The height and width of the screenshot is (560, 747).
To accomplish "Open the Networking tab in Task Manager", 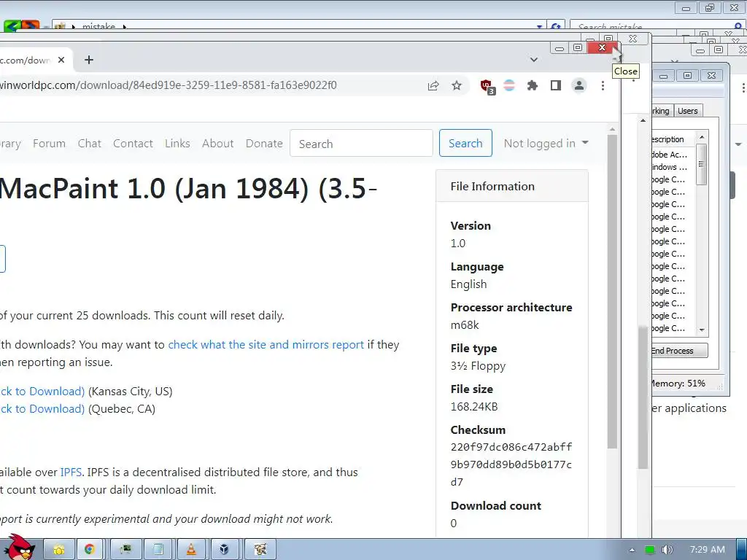I will (662, 111).
